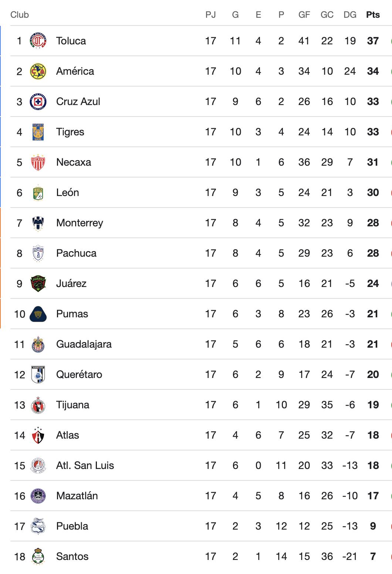392x574 pixels.
Task: Open the Pachuca team link
Action: [x=76, y=253]
